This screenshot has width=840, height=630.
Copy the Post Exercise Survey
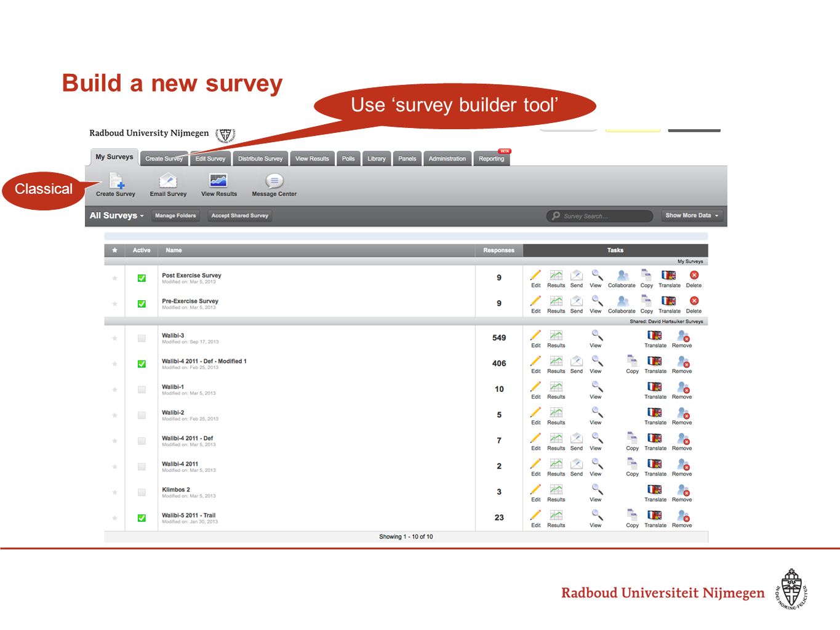coord(646,275)
